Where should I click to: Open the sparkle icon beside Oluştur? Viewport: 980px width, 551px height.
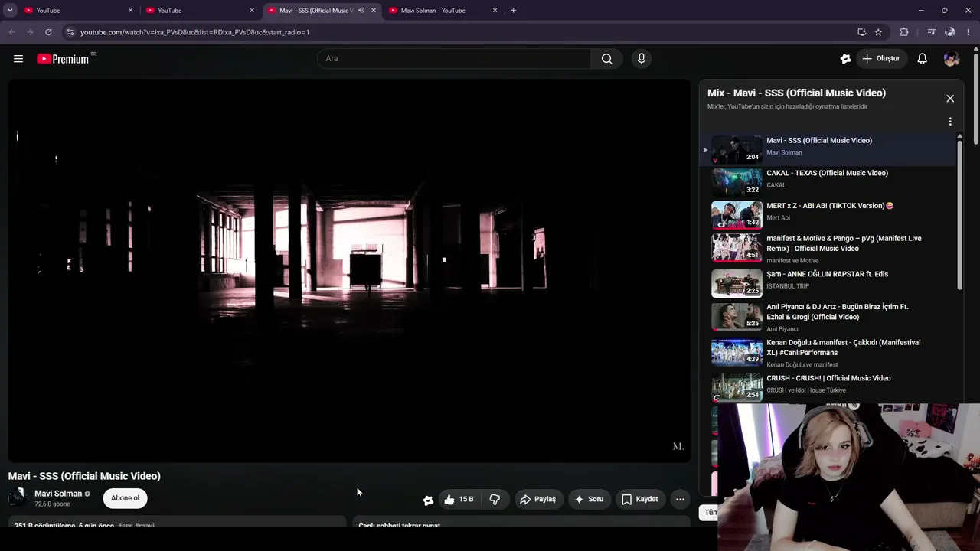point(845,59)
